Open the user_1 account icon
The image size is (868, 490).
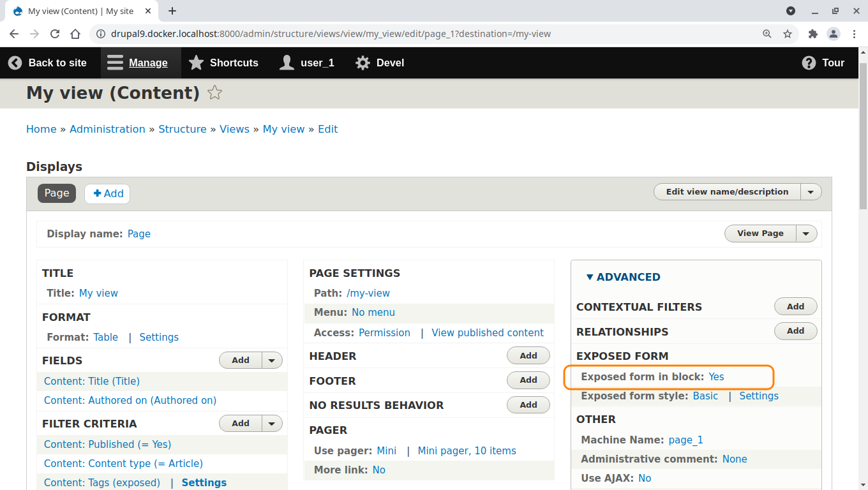(x=285, y=63)
